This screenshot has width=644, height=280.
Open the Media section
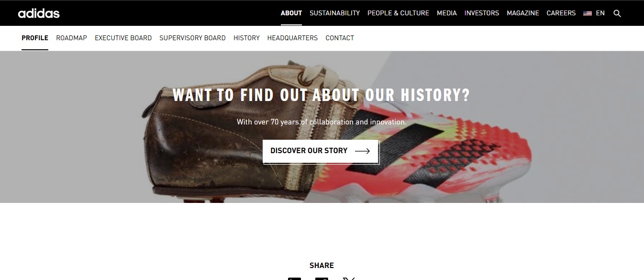pos(447,13)
